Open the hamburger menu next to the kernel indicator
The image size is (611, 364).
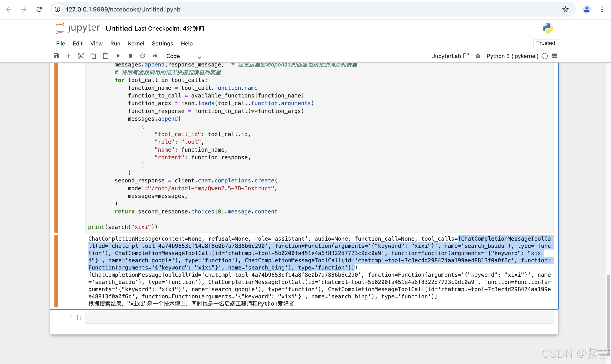(554, 56)
